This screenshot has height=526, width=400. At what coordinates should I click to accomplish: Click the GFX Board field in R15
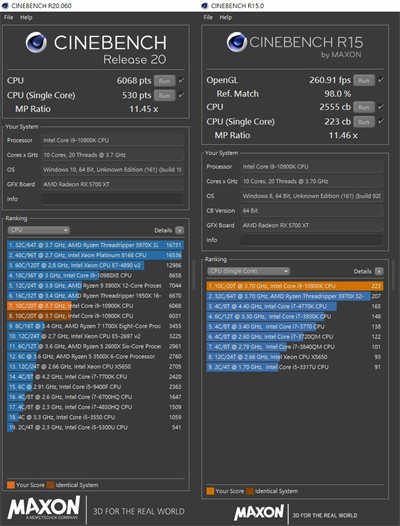311,225
